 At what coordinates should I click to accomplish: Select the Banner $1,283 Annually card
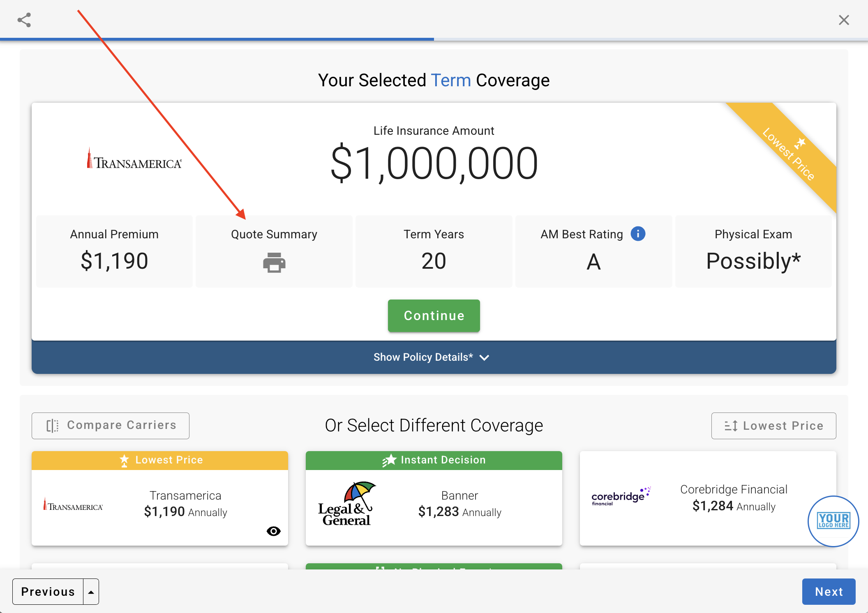pos(434,498)
